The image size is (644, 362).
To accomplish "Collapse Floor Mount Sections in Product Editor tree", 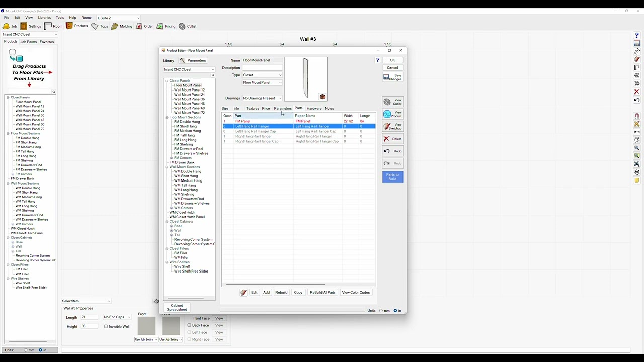I will (167, 117).
